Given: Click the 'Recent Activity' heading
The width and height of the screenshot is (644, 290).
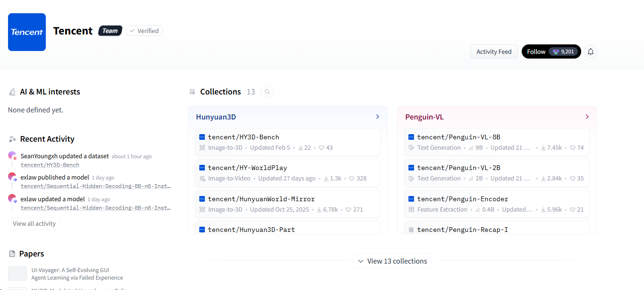Looking at the screenshot, I should coord(47,139).
